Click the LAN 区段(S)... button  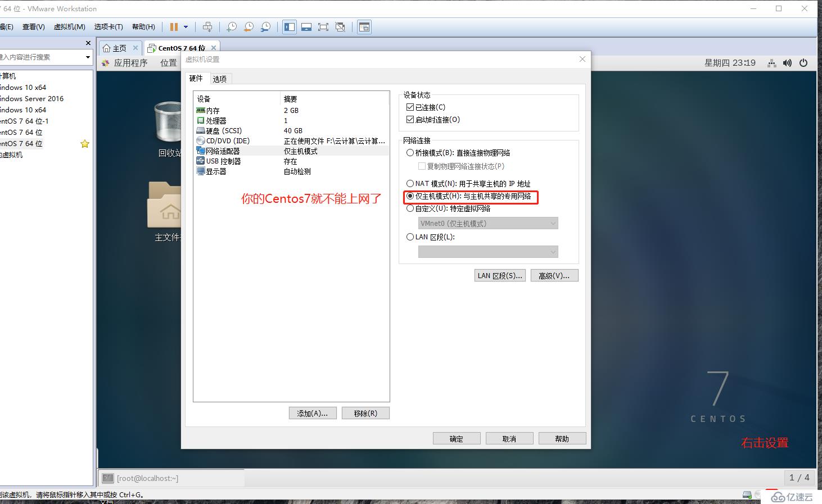pyautogui.click(x=500, y=276)
